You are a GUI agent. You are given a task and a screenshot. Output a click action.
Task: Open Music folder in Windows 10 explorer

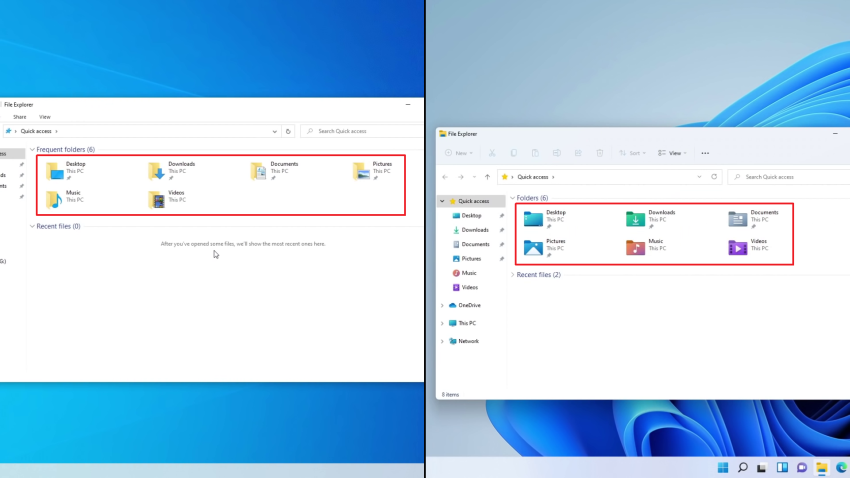click(x=65, y=199)
